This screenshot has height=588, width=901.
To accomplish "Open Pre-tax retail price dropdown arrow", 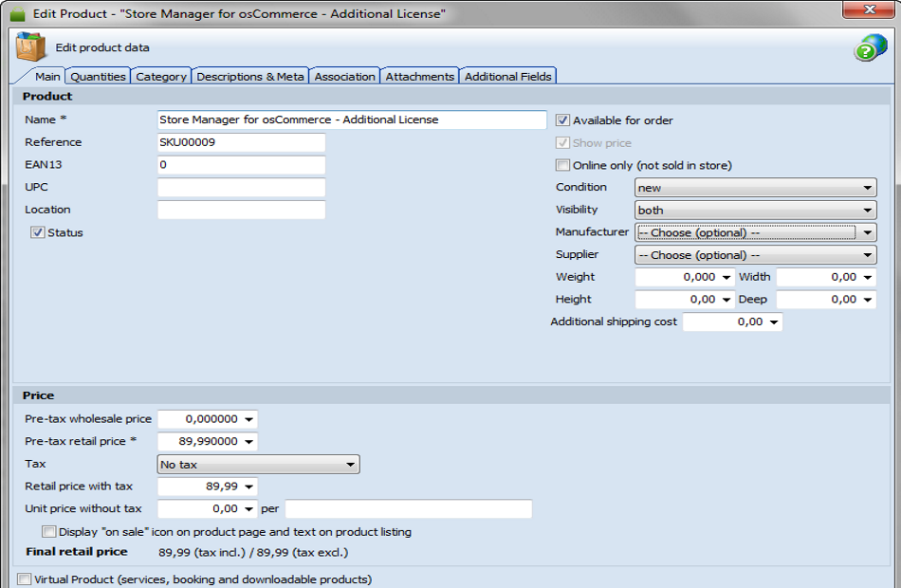I will [x=248, y=441].
